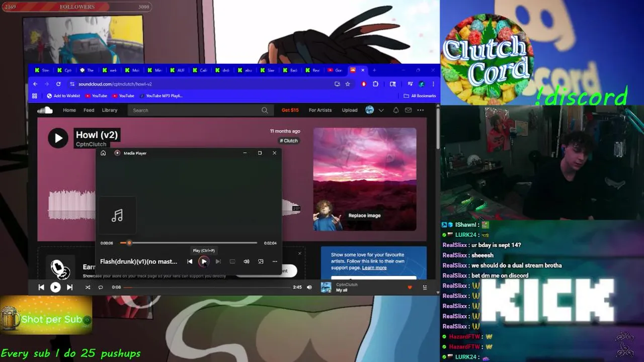Open the SoundCloud Library tab
Viewport: 644px width, 362px height.
coord(110,110)
